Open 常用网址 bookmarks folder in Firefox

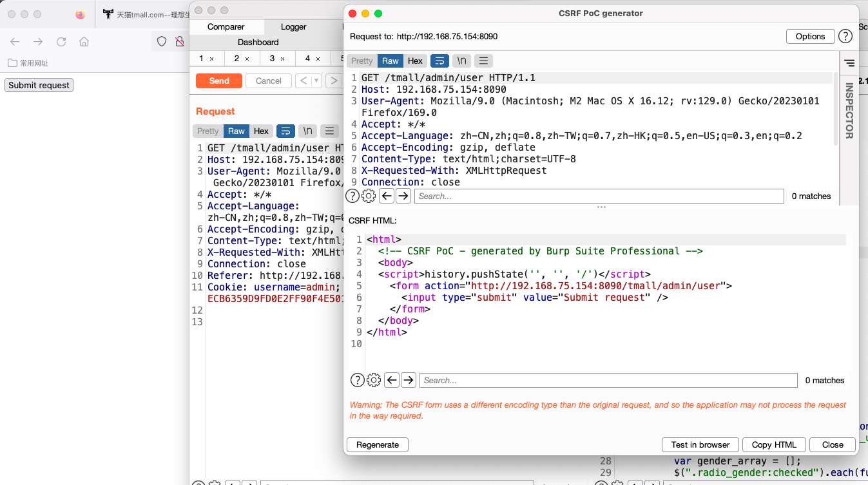28,63
